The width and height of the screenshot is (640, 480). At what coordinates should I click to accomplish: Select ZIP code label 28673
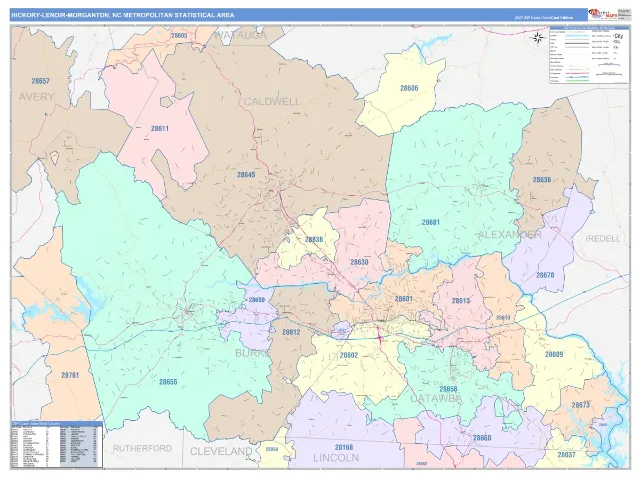[x=580, y=405]
